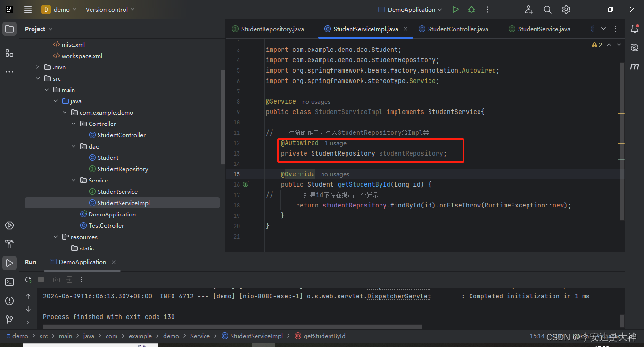Image resolution: width=644 pixels, height=347 pixels.
Task: Open more run actions menu
Action: click(487, 9)
